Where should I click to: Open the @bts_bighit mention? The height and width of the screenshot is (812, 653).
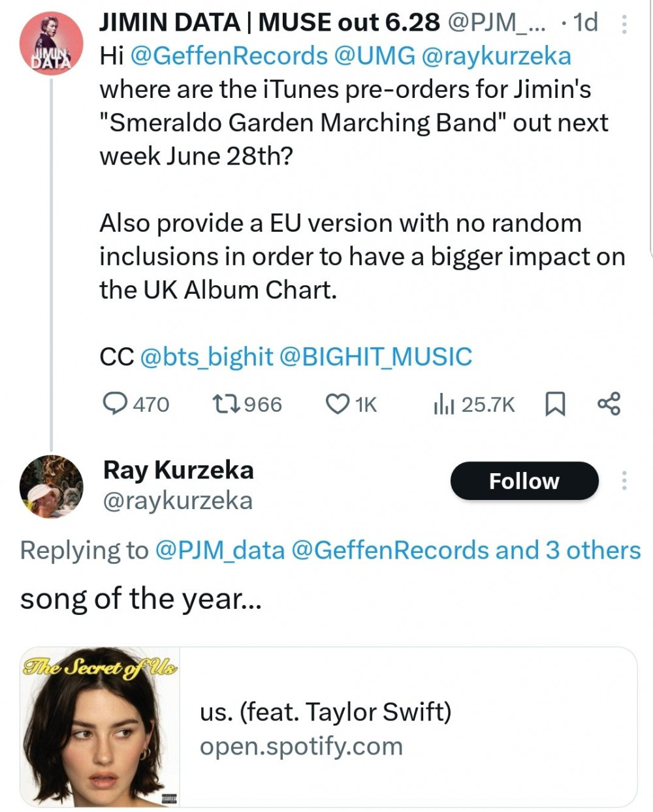click(x=206, y=357)
